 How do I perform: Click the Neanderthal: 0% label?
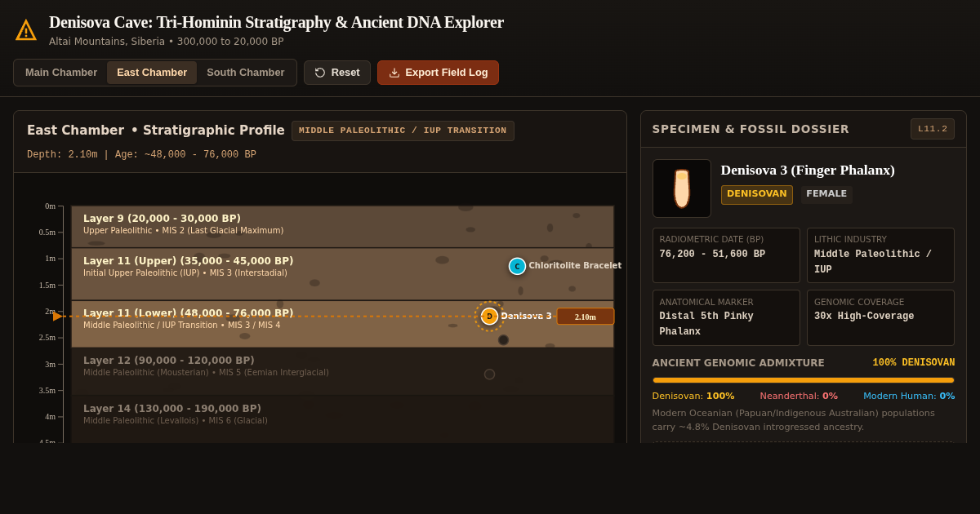click(x=799, y=397)
